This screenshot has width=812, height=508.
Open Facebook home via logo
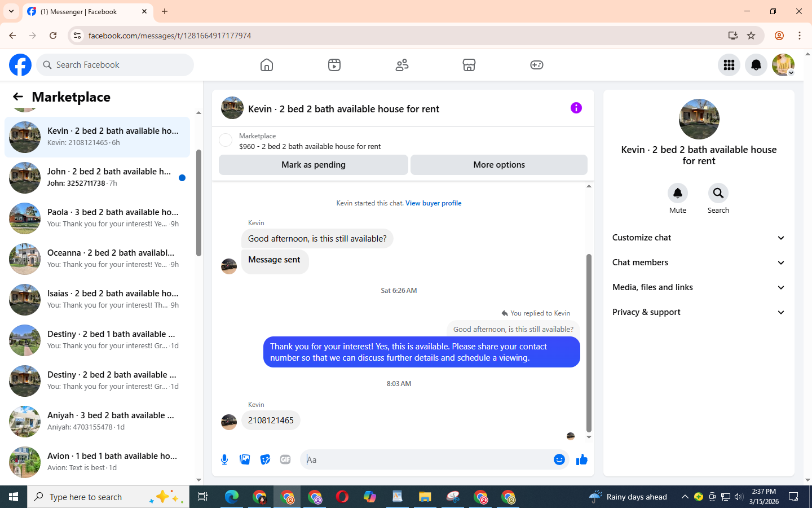point(20,65)
